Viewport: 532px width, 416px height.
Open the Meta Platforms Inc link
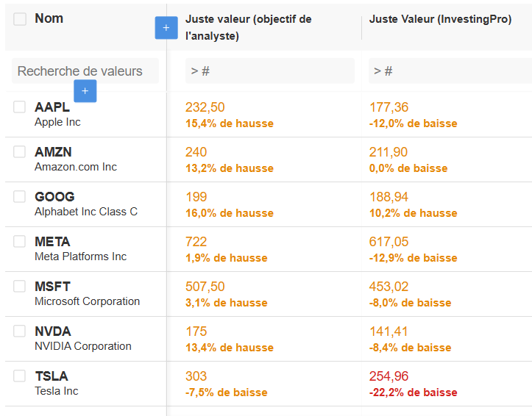pyautogui.click(x=80, y=257)
